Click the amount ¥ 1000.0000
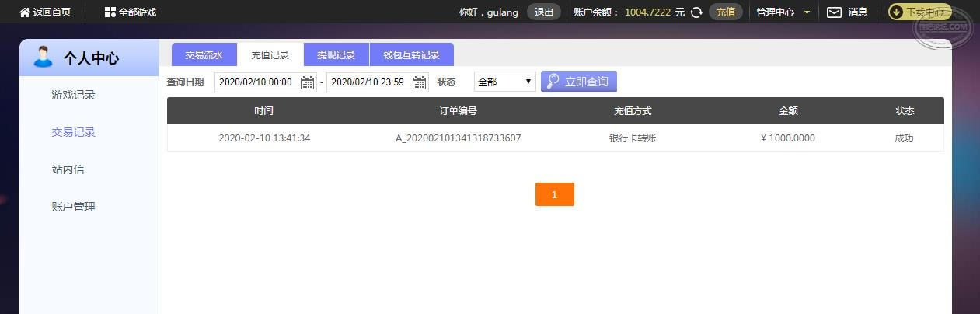The image size is (980, 314). (x=788, y=138)
